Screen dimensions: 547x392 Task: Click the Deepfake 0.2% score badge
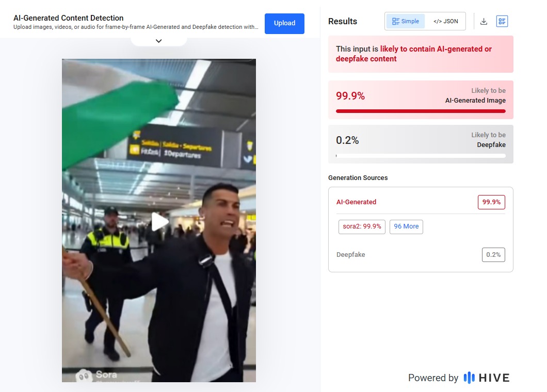click(493, 255)
